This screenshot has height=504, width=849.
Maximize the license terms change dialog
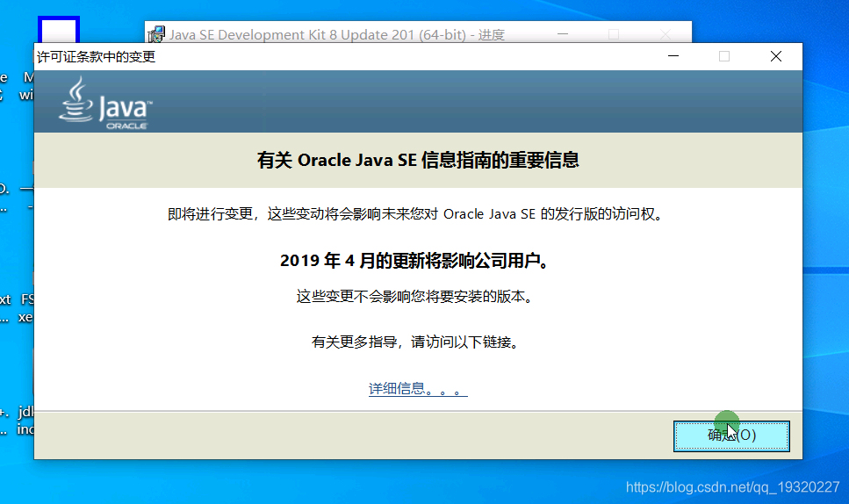coord(724,56)
